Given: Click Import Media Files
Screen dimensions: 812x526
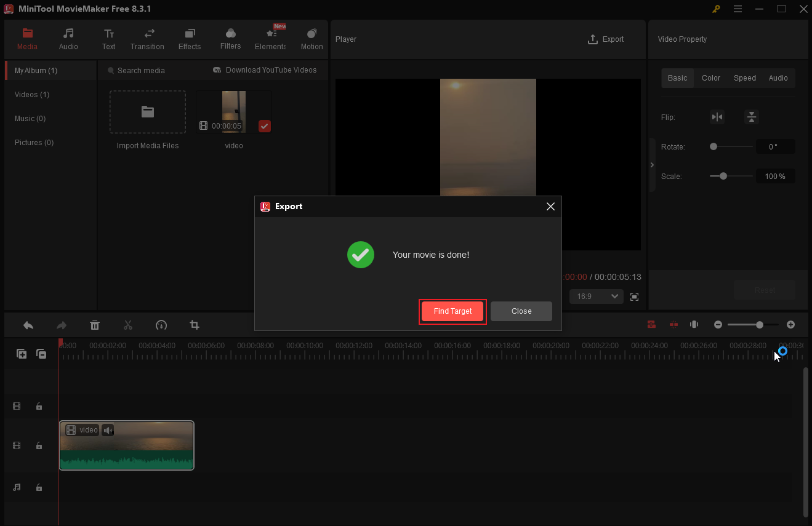Looking at the screenshot, I should [147, 112].
